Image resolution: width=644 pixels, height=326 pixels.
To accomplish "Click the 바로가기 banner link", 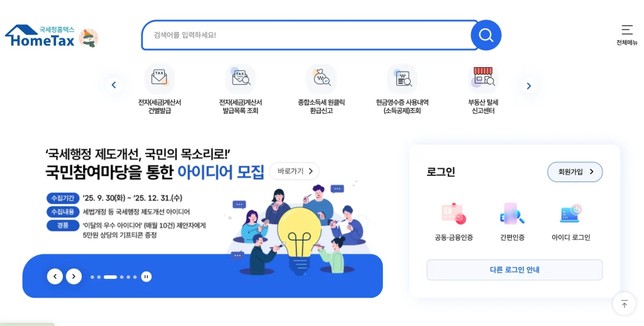I will click(294, 171).
